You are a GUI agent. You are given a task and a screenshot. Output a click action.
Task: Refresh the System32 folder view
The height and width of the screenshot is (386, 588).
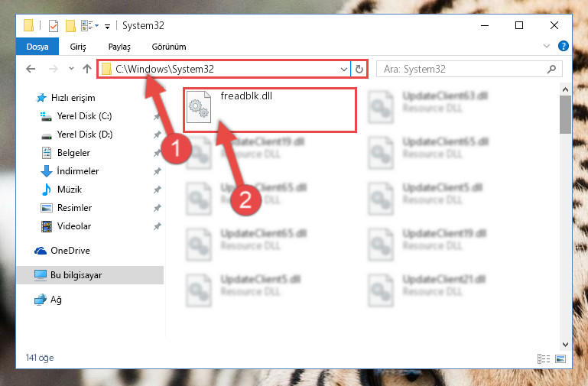point(359,69)
